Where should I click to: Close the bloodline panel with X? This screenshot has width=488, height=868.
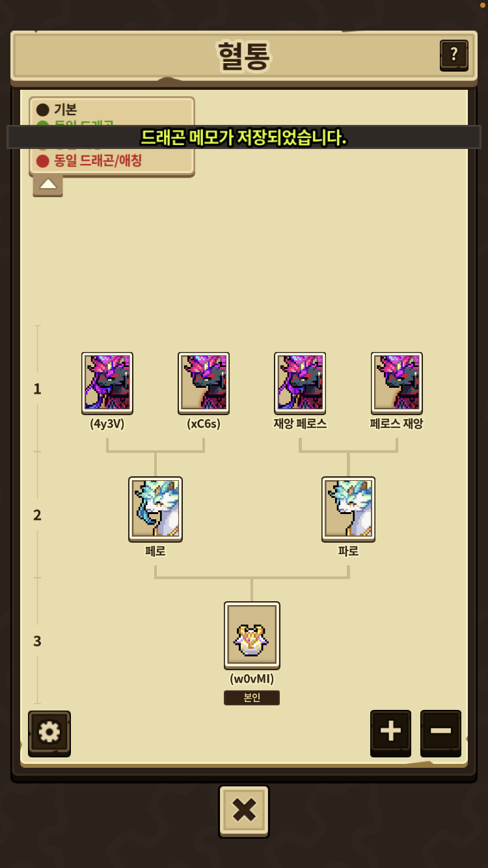coord(244,811)
